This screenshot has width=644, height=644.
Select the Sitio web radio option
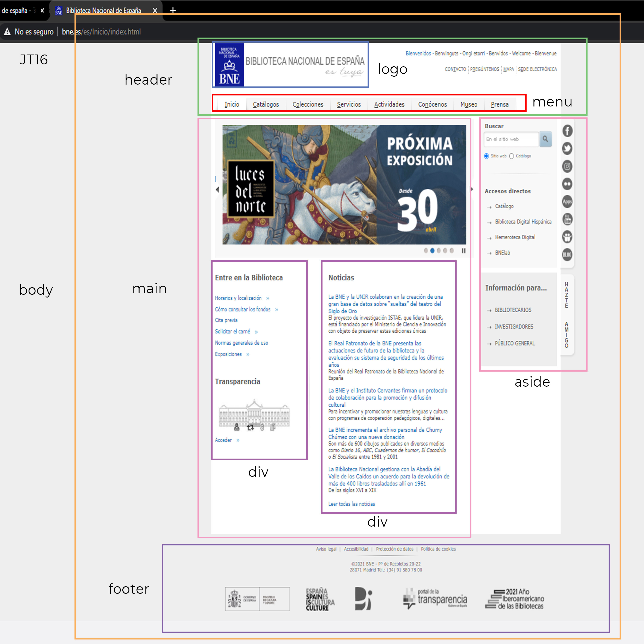(x=487, y=156)
